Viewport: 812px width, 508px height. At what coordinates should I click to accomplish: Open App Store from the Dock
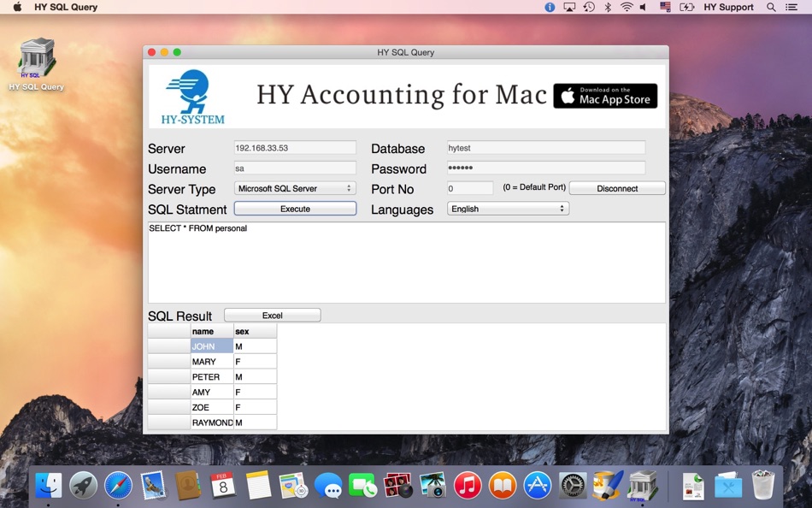(x=538, y=486)
